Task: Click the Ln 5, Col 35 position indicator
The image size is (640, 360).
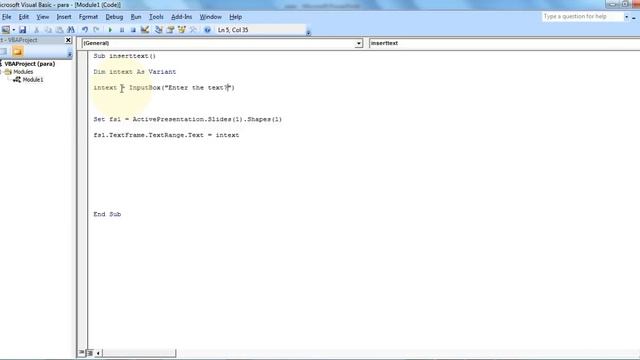Action: (x=233, y=30)
